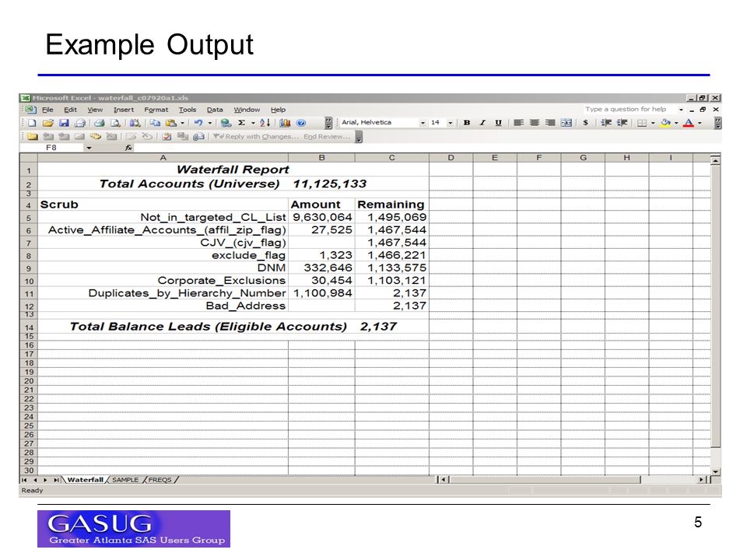Expand the Borders style arrow
Viewport: 747px width, 560px height.
click(653, 123)
